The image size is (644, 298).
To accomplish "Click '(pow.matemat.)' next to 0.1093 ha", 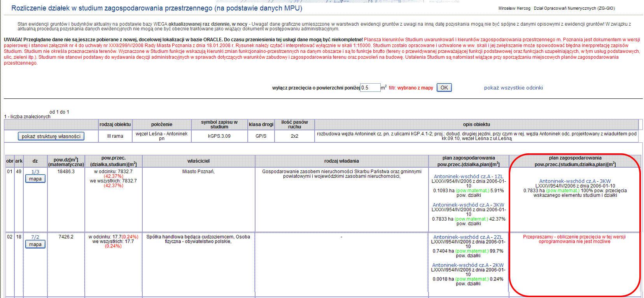I will (x=472, y=191).
